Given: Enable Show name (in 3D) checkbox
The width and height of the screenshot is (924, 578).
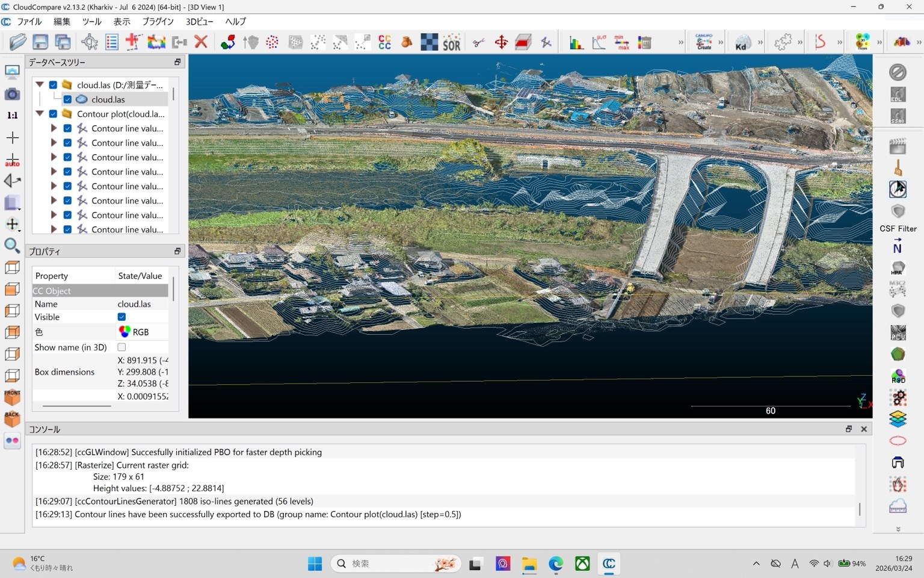Looking at the screenshot, I should click(122, 347).
